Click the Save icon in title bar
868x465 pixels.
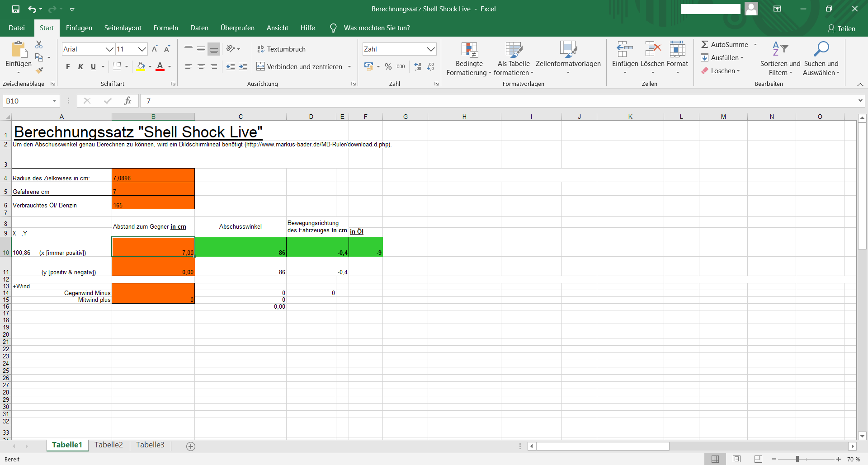click(x=16, y=9)
